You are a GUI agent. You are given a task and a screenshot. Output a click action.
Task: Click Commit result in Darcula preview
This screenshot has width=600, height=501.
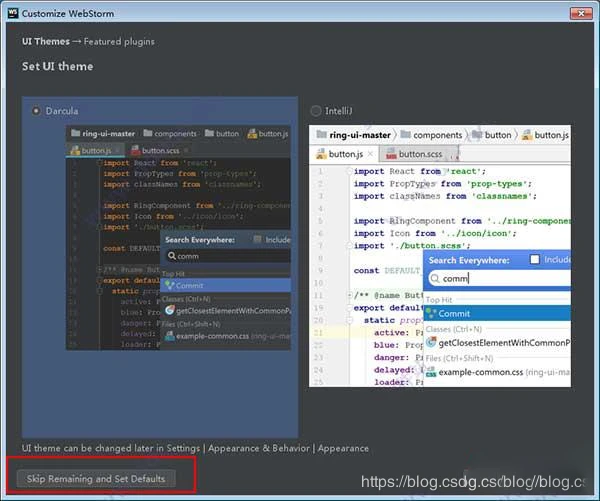(225, 286)
